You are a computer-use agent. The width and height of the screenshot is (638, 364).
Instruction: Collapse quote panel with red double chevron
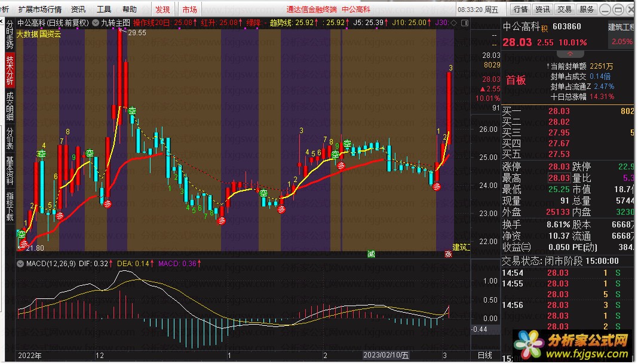point(570,54)
